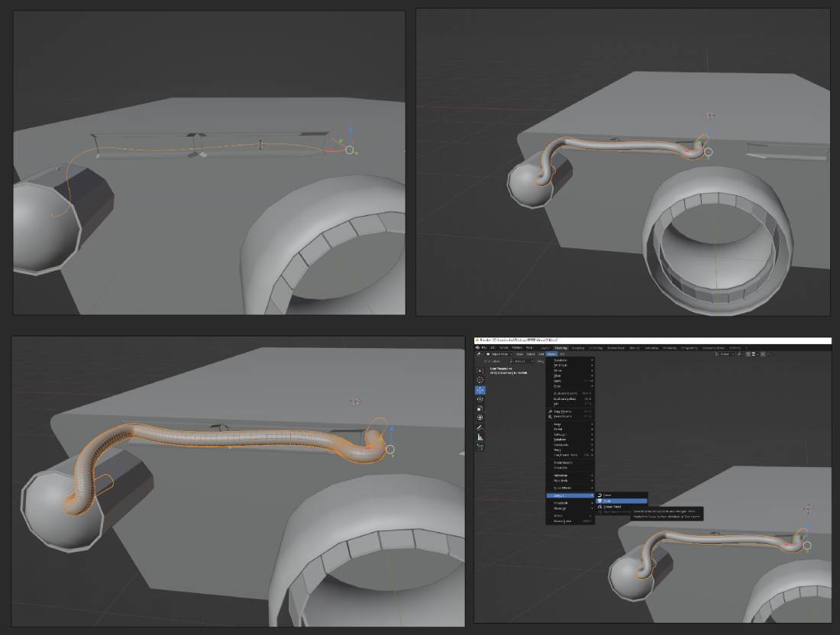Open the File menu

[x=484, y=347]
